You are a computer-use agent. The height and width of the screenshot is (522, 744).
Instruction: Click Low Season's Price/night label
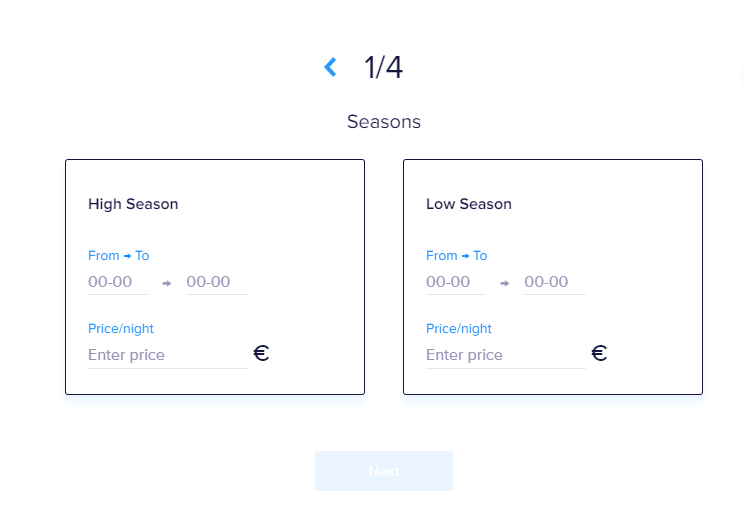(459, 328)
